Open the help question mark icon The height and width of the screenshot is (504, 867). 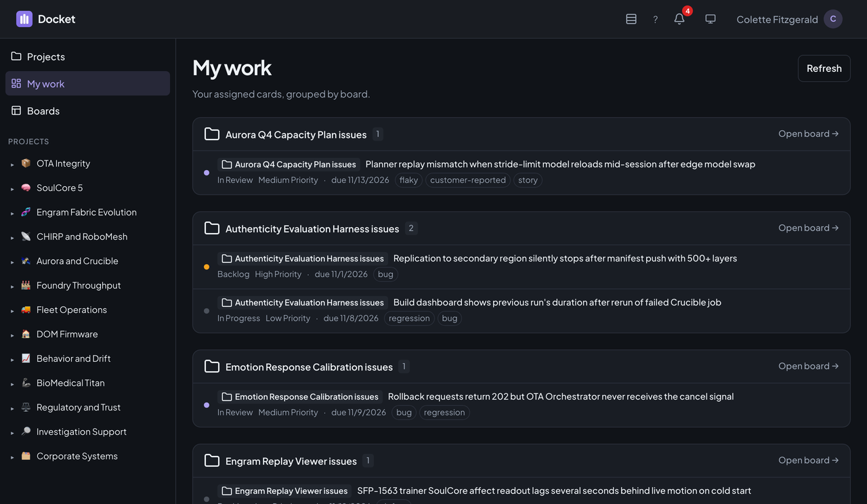point(655,19)
